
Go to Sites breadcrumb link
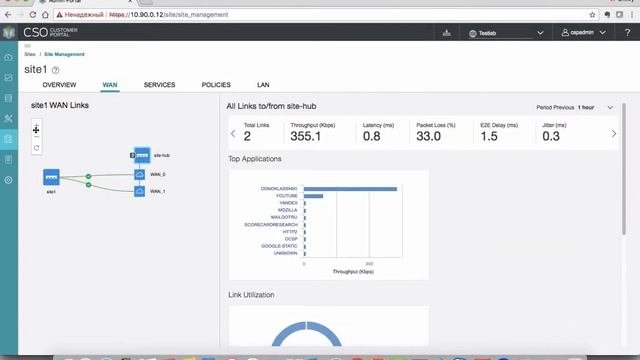(29, 54)
